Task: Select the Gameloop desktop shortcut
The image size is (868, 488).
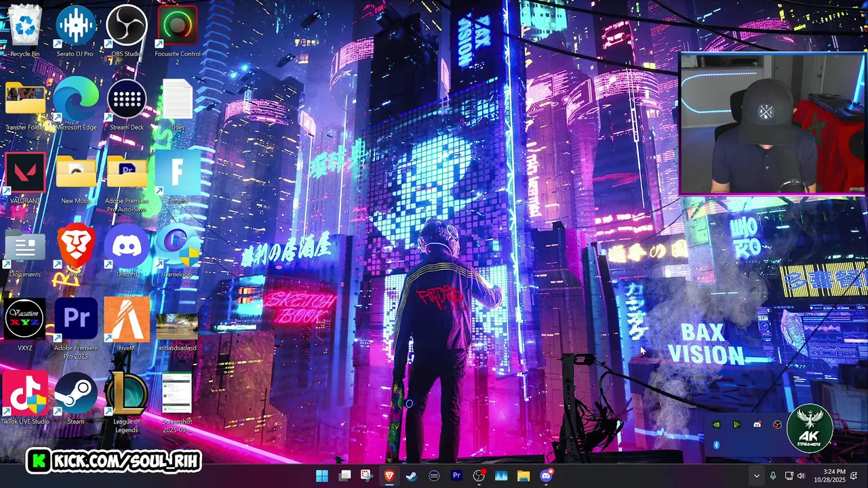Action: pos(178,251)
